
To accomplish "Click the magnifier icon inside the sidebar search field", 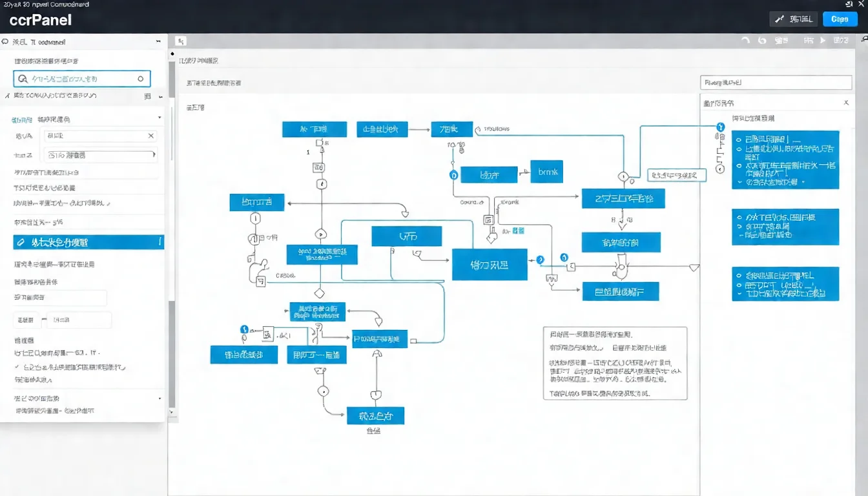I will 21,78.
